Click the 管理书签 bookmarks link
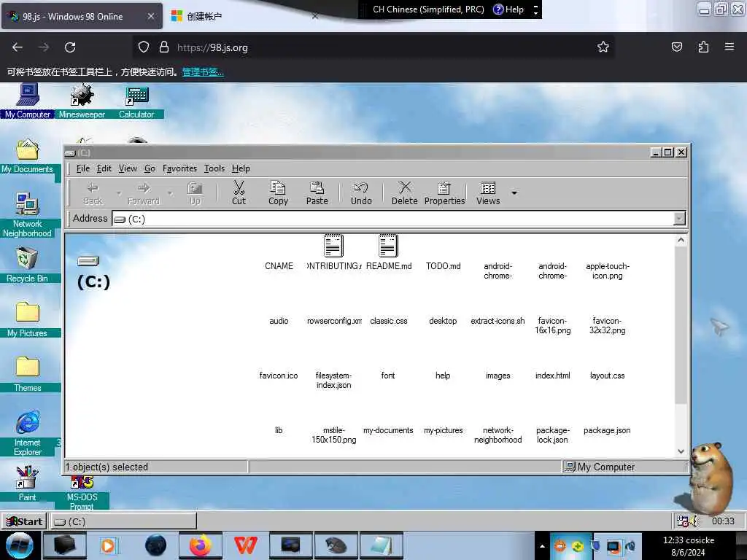747x560 pixels. click(x=203, y=72)
